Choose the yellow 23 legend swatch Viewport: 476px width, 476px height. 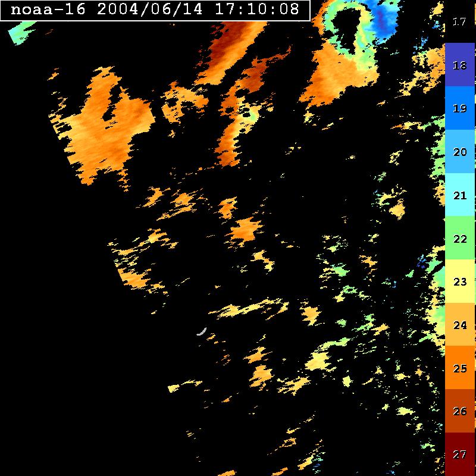point(459,281)
